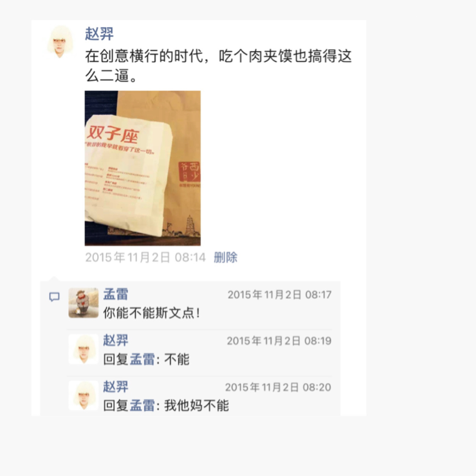Open the post author name 赵羿

coord(99,34)
